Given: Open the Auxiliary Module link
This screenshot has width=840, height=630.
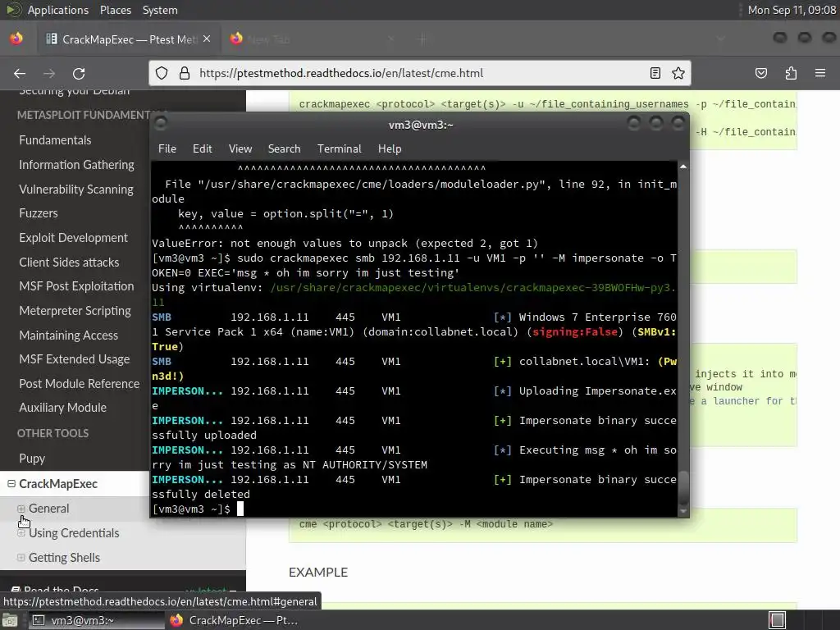Looking at the screenshot, I should point(62,408).
